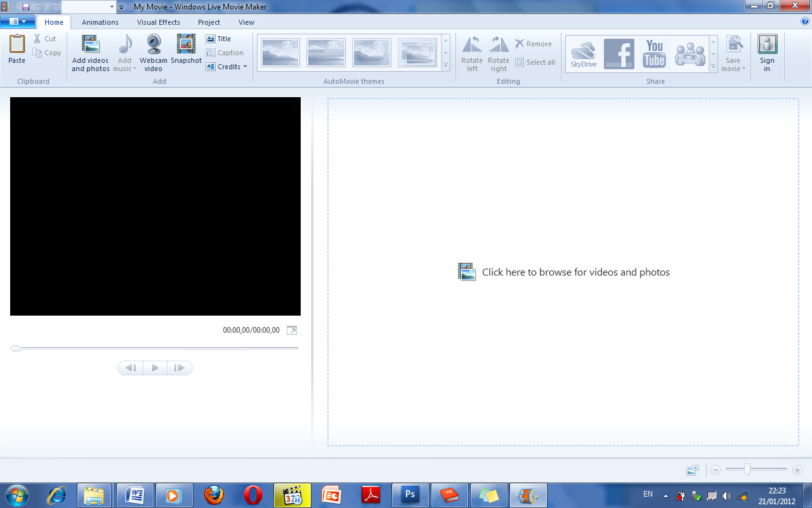
Task: Open the Save movie dropdown
Action: pos(733,53)
